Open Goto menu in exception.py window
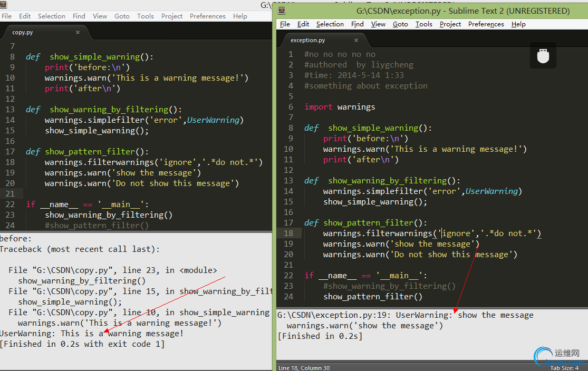The height and width of the screenshot is (371, 588). point(400,24)
